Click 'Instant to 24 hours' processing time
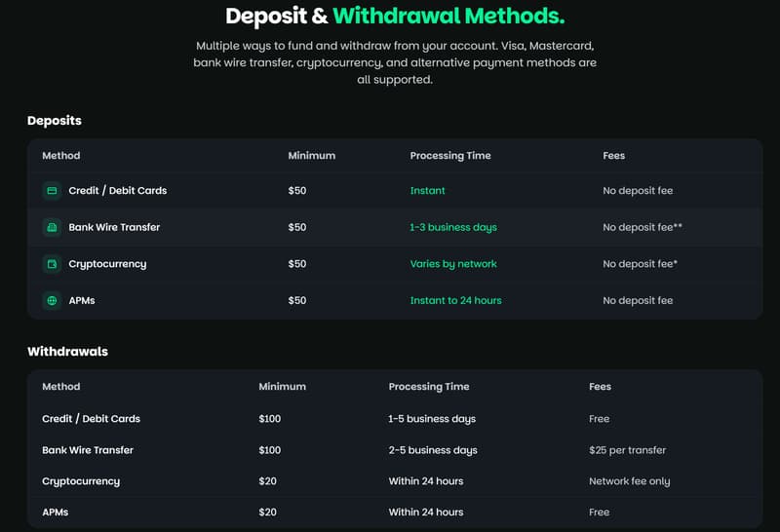The width and height of the screenshot is (780, 532). click(455, 300)
